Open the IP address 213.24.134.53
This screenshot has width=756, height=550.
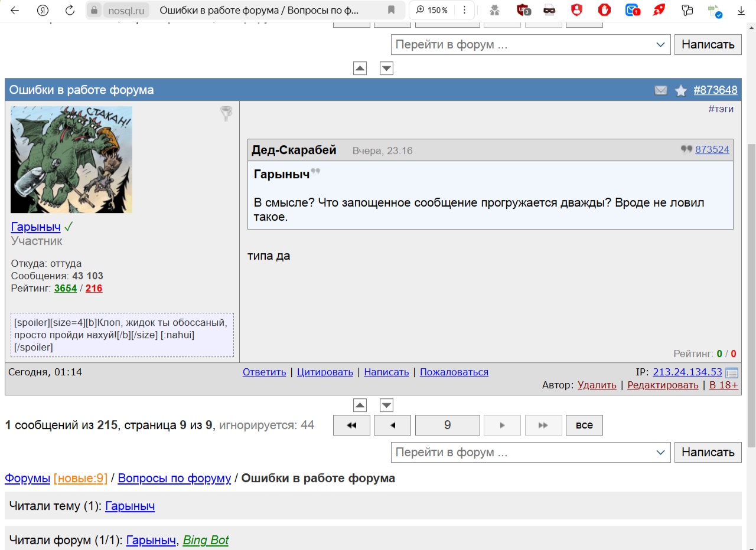687,372
